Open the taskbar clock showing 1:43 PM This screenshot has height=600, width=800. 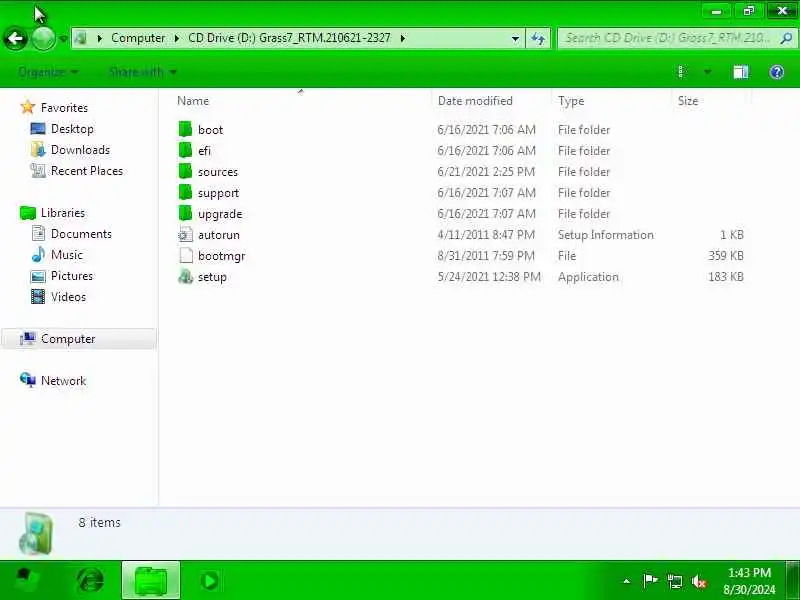[749, 581]
